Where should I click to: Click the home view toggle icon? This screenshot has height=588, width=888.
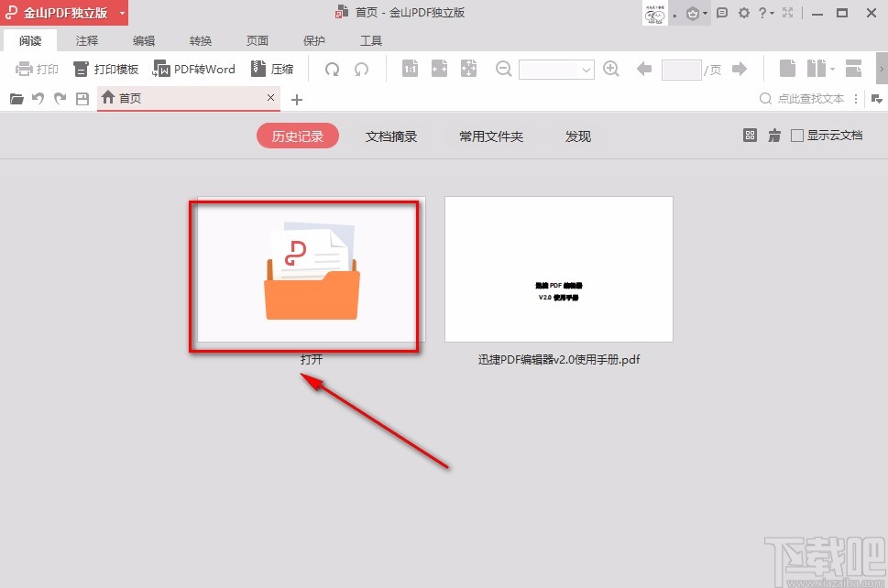tap(774, 135)
